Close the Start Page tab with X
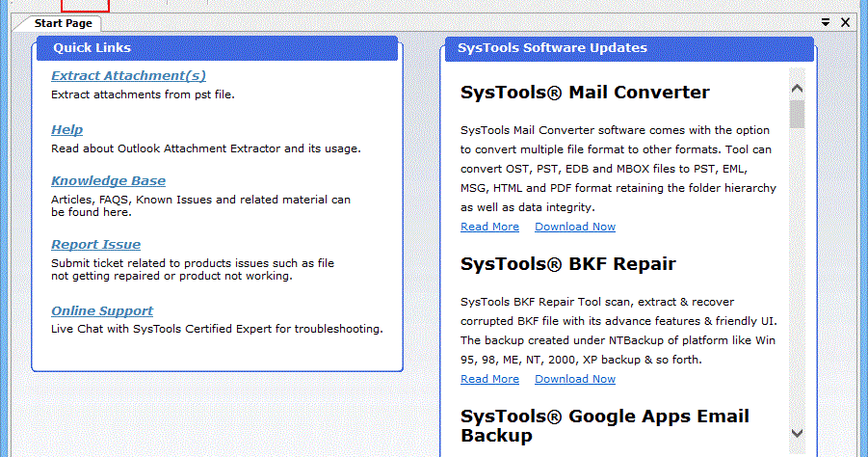Viewport: 868px width, 457px height. click(845, 23)
